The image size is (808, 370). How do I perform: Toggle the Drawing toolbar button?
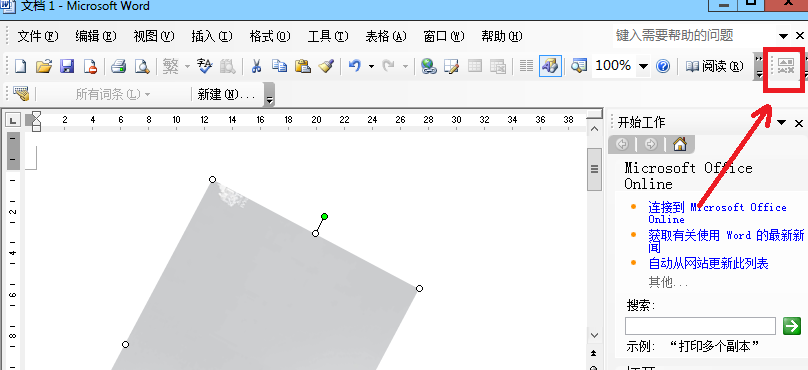click(x=550, y=66)
